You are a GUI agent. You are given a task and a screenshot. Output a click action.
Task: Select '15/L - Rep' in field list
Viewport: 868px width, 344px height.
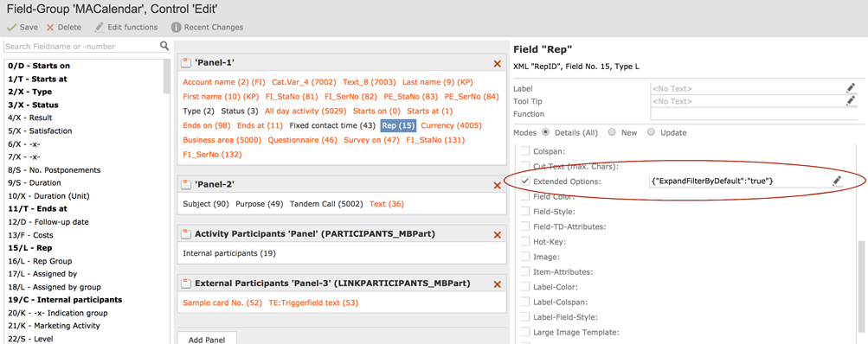[30, 248]
